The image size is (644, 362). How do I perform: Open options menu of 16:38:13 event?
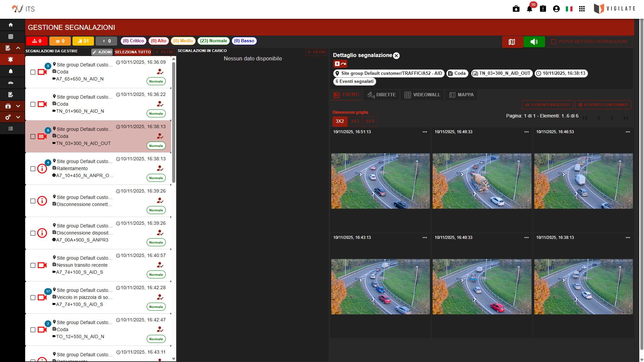tap(628, 238)
